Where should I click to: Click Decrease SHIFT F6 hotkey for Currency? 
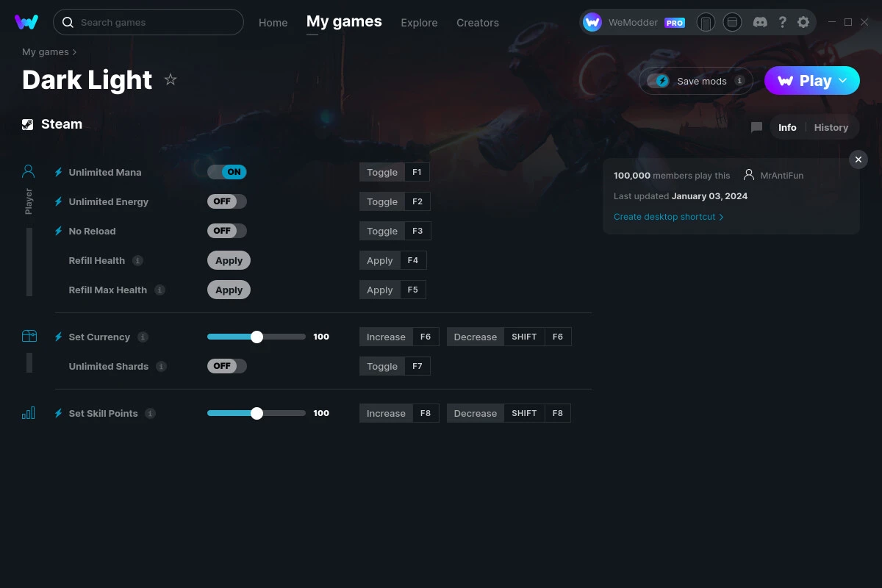509,337
